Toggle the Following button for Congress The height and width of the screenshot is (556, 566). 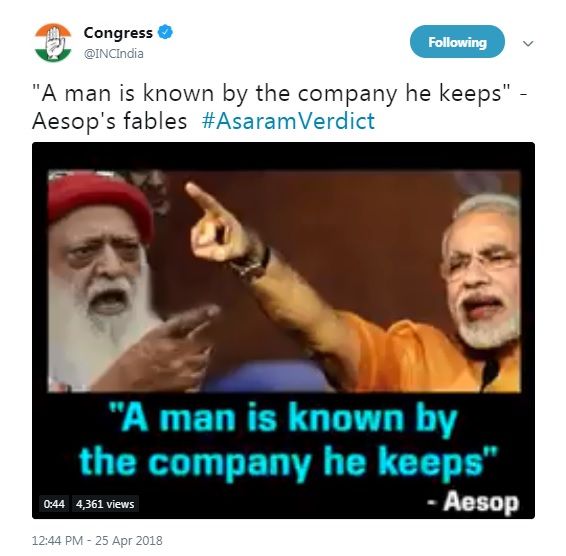pyautogui.click(x=457, y=42)
